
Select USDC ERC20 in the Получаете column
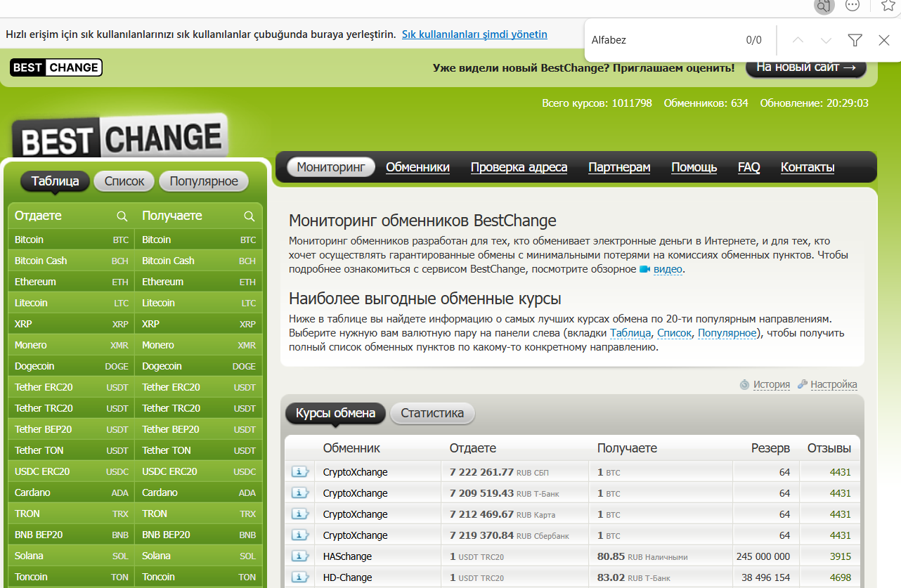point(199,471)
